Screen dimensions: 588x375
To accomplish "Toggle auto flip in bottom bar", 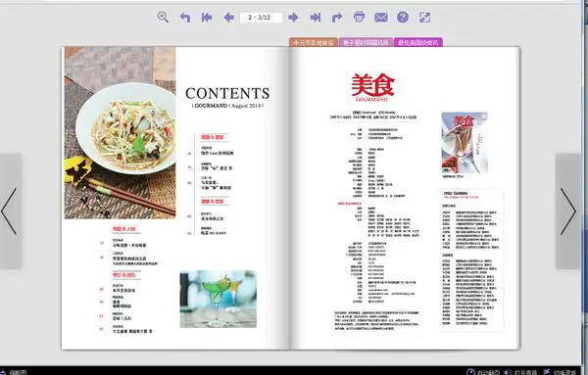I will point(483,372).
